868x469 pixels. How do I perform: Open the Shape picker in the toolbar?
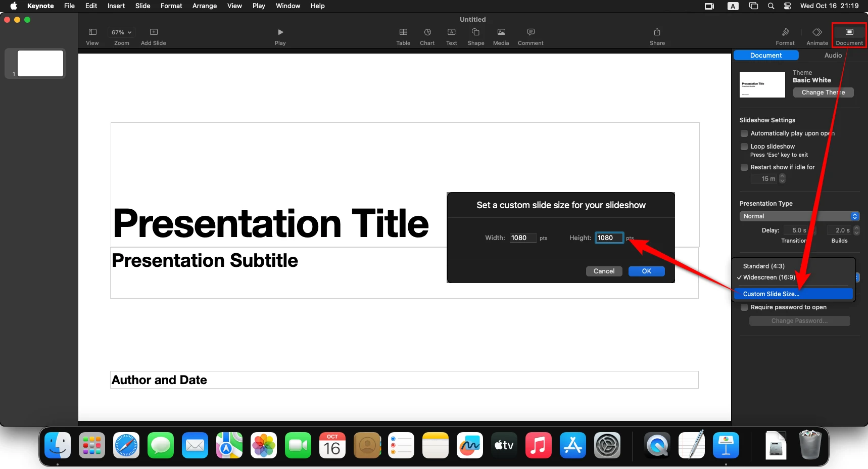click(x=476, y=36)
